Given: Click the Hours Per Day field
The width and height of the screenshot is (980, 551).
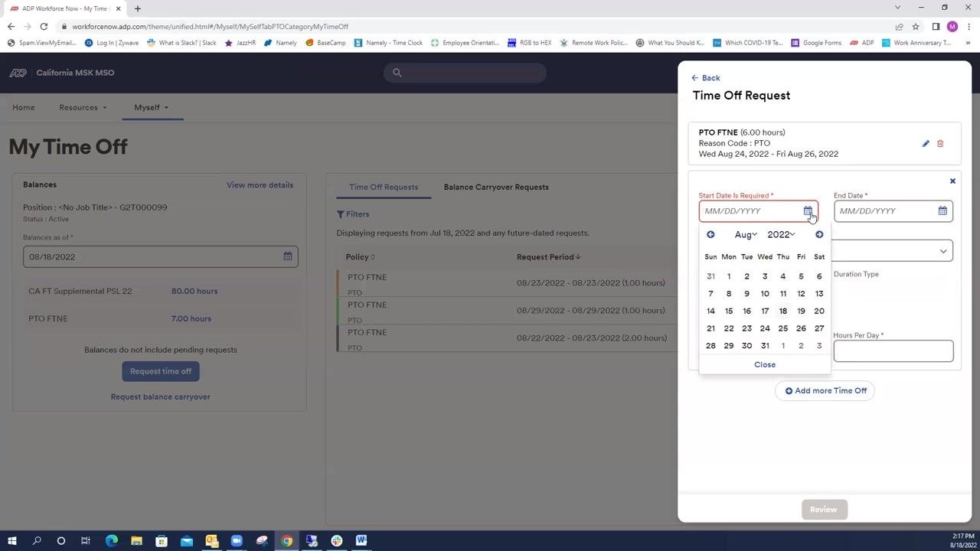Looking at the screenshot, I should tap(893, 351).
